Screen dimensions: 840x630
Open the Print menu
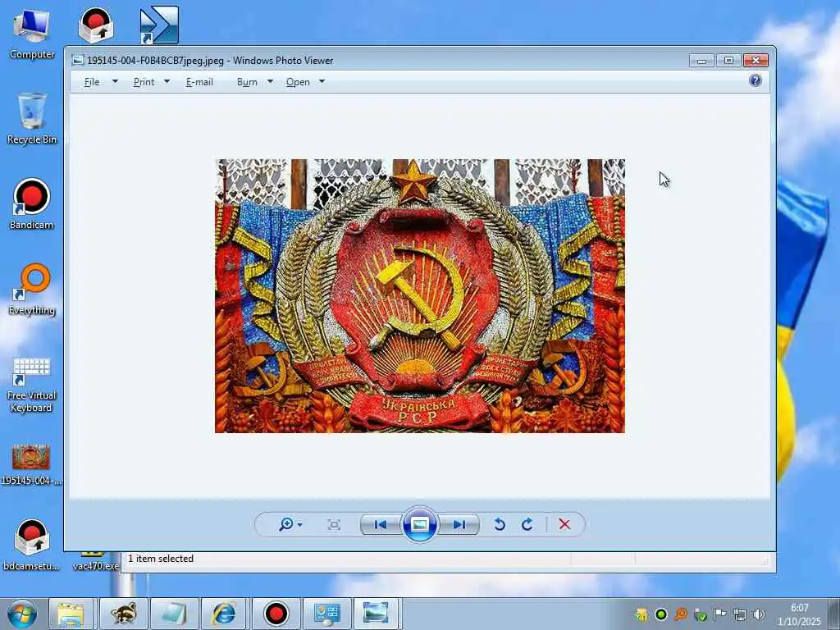click(144, 82)
